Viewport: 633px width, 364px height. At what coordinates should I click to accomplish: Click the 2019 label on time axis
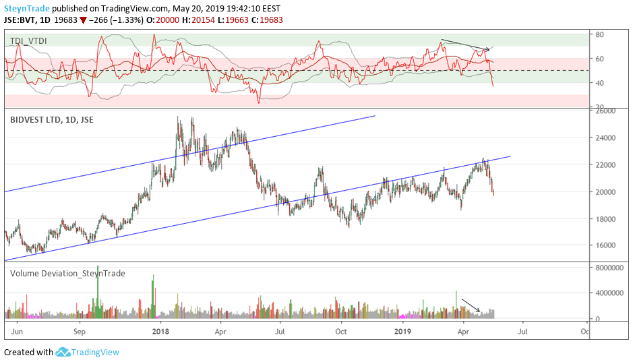tap(402, 332)
